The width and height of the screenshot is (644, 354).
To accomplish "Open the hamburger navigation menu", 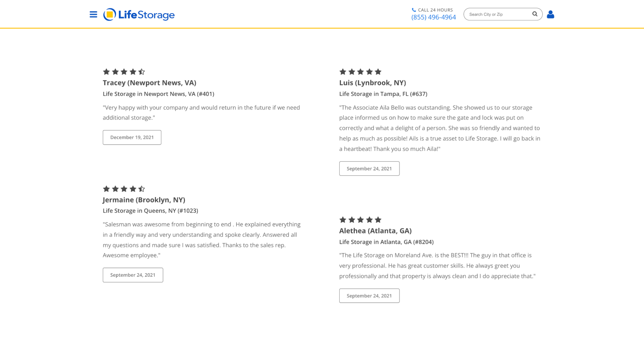I will coord(93,14).
